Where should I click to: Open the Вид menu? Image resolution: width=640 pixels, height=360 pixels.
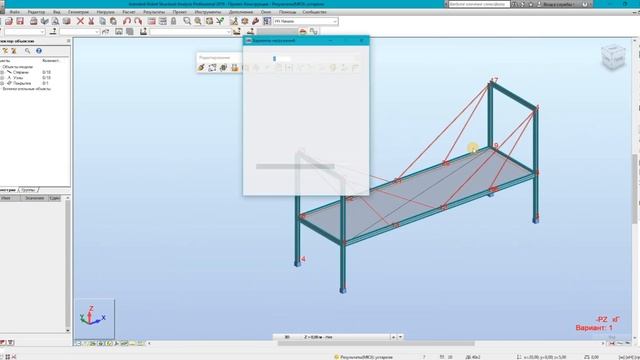56,12
